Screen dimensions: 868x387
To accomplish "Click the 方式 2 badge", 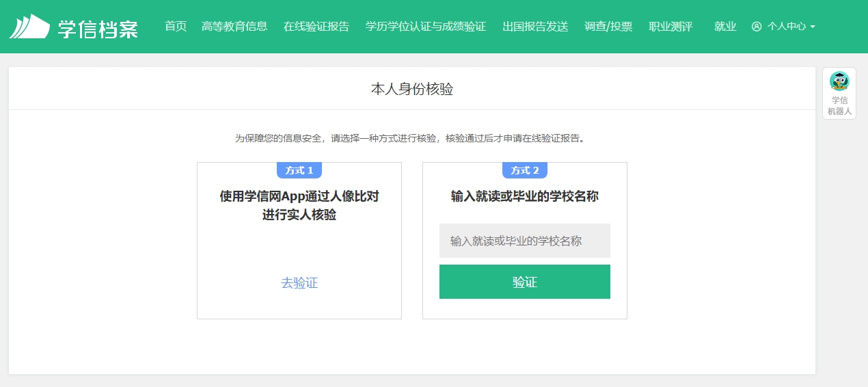I will click(525, 170).
